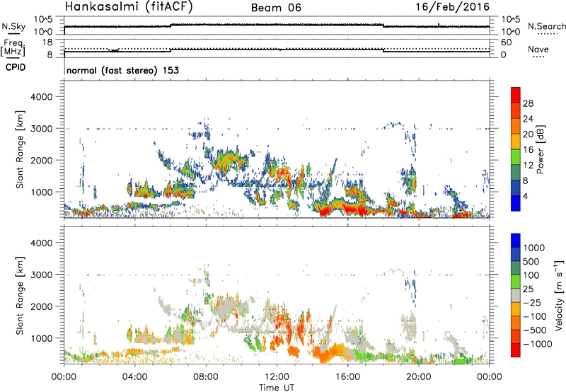Click the -500 label on Velocity colorbar
Viewport: 566px width, 392px height.
click(x=534, y=330)
